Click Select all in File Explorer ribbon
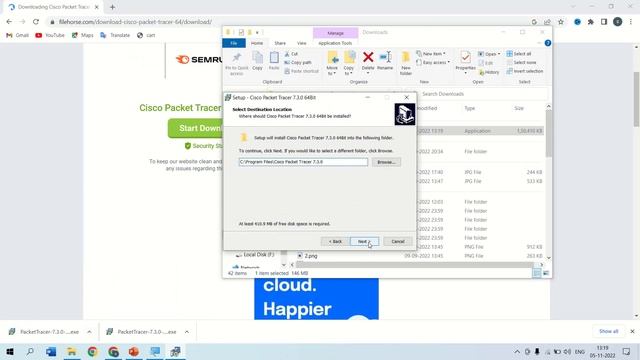640x360 pixels. (519, 54)
